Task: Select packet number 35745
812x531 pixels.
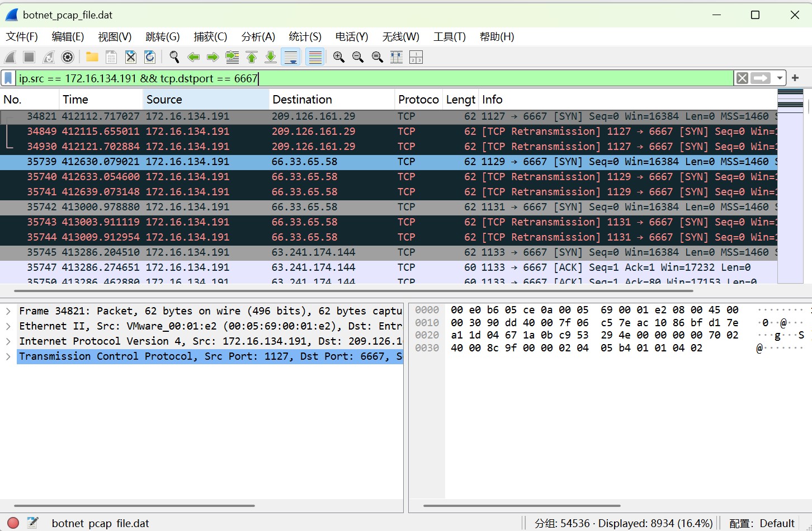Action: point(389,252)
